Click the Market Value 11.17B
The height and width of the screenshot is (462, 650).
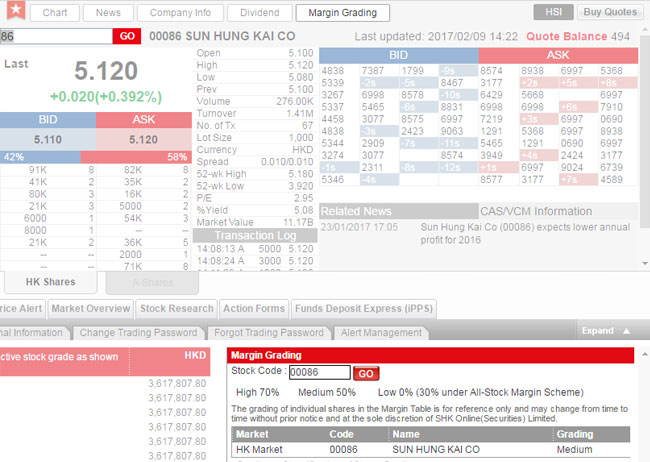pyautogui.click(x=298, y=222)
